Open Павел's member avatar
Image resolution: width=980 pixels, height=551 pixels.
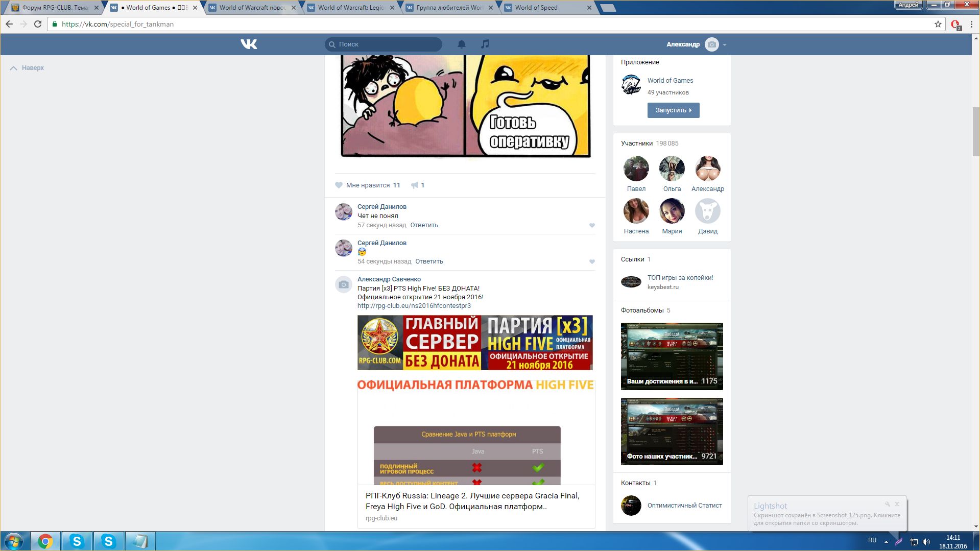636,169
